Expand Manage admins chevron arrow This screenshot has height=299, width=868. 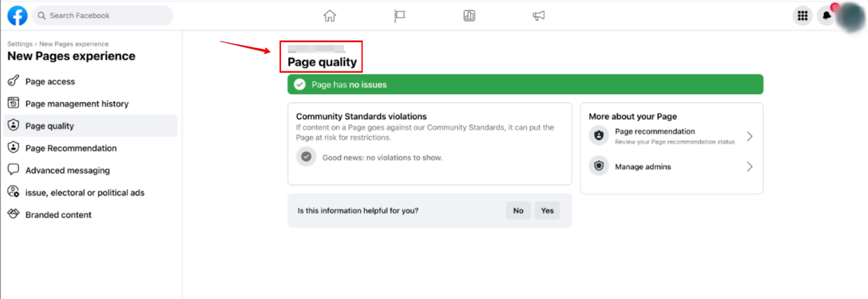coord(749,167)
